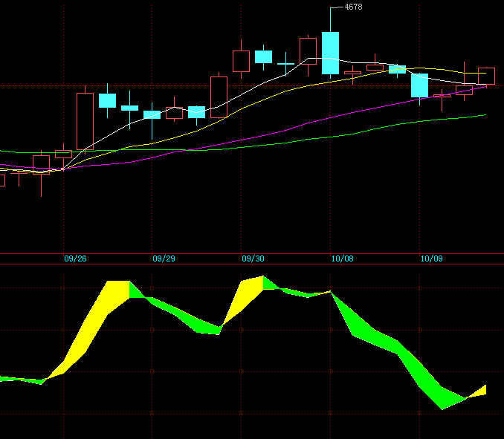The height and width of the screenshot is (439, 504).
Task: Select the small yellow band at indicator end
Action: pyautogui.click(x=478, y=391)
